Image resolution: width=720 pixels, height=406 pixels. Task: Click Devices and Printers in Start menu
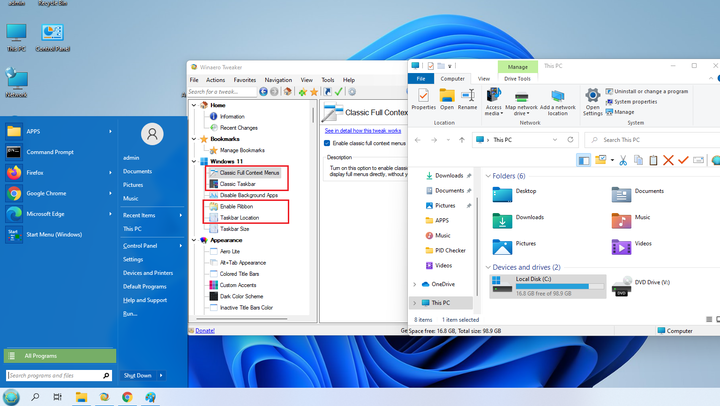[x=148, y=273]
